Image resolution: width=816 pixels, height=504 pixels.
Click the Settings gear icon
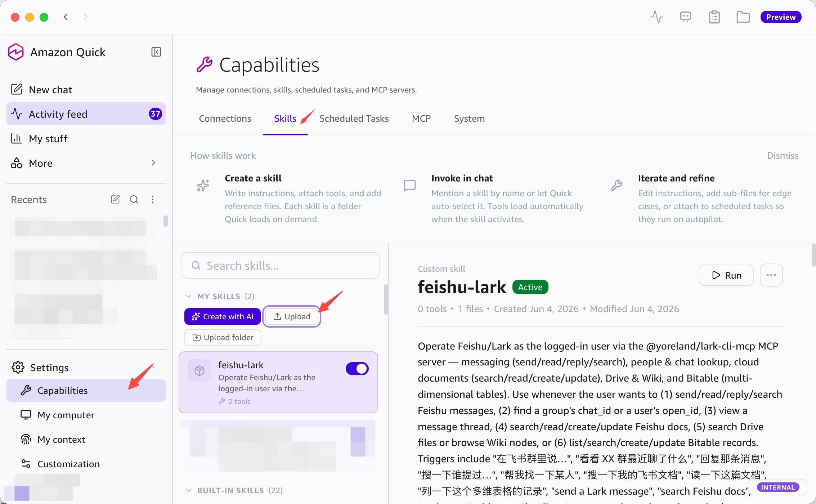(x=18, y=368)
